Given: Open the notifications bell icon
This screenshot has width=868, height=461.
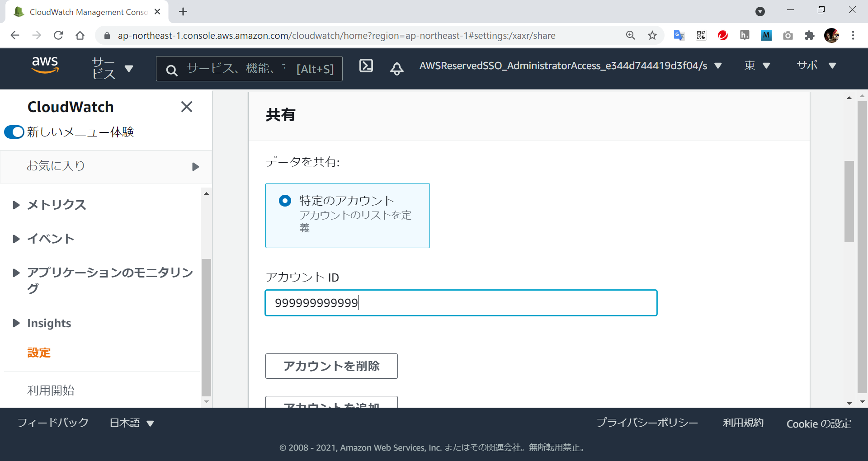Looking at the screenshot, I should click(x=396, y=68).
